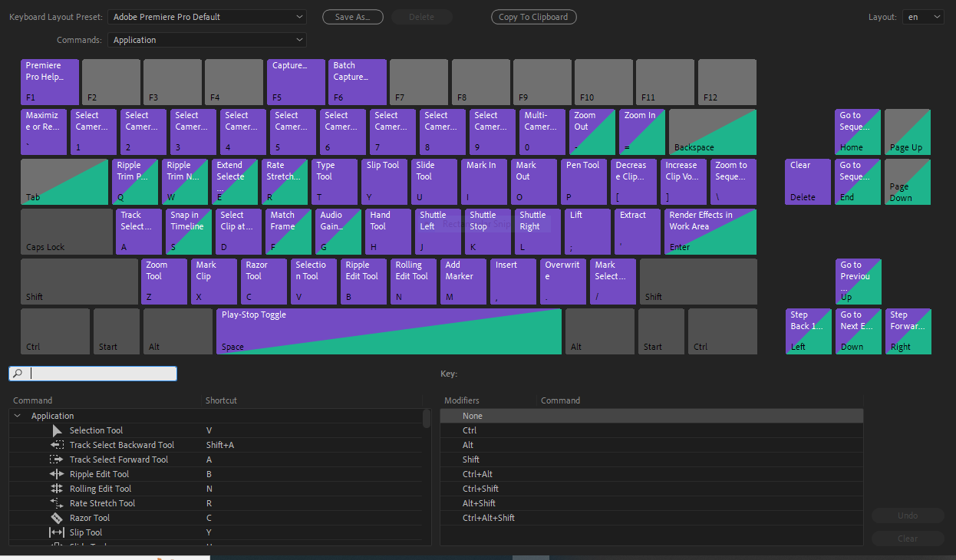Click the Mark In I key
Viewport: 956px width, 560px height.
484,182
